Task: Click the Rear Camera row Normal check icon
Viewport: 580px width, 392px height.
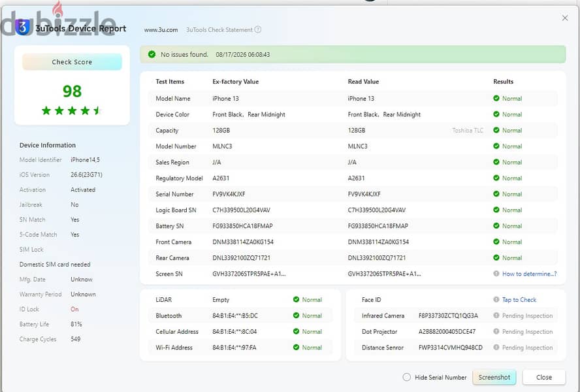Action: point(496,257)
